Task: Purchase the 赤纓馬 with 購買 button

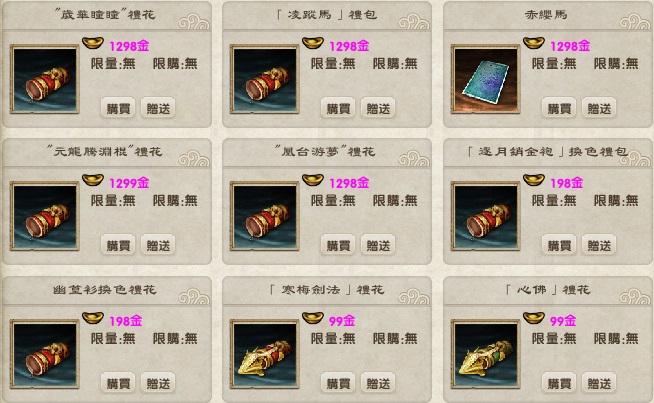Action: tap(559, 108)
